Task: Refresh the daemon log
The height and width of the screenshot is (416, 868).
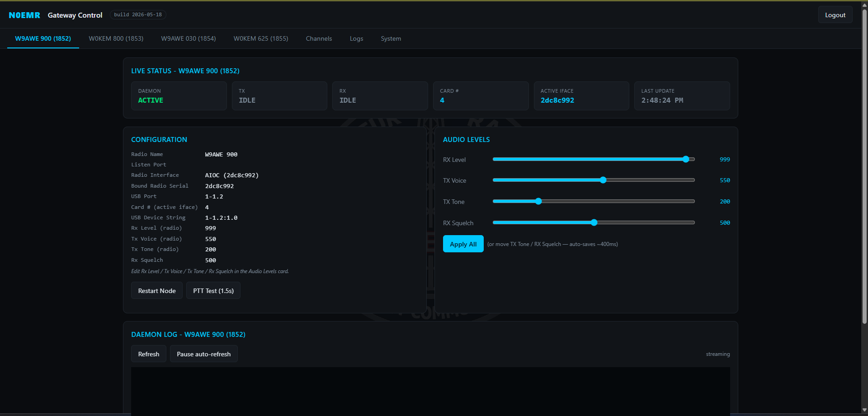Action: click(x=149, y=354)
